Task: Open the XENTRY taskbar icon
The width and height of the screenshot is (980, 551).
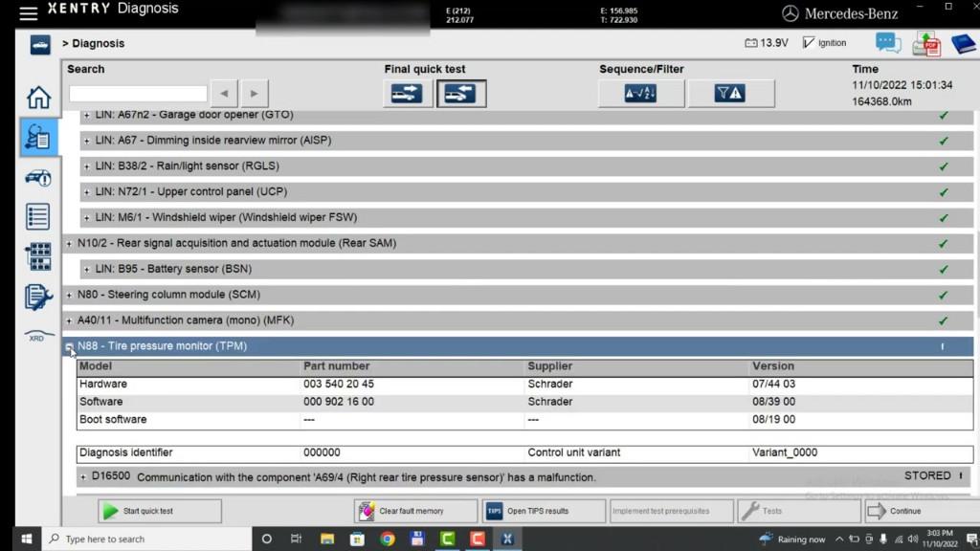Action: click(x=507, y=539)
